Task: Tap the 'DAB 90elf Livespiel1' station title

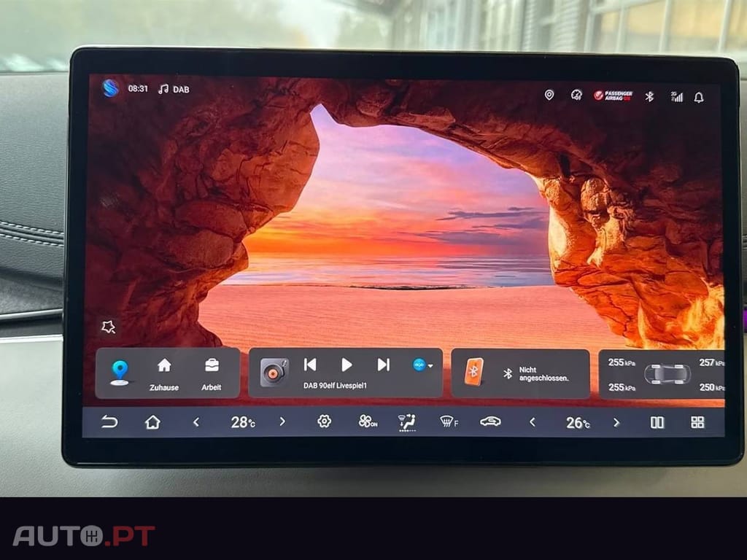Action: tap(335, 386)
